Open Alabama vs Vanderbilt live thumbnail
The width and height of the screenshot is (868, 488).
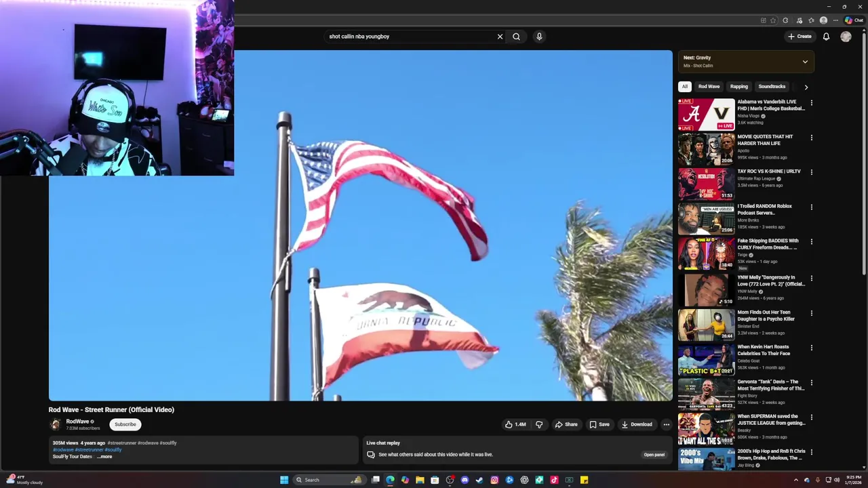pyautogui.click(x=706, y=115)
